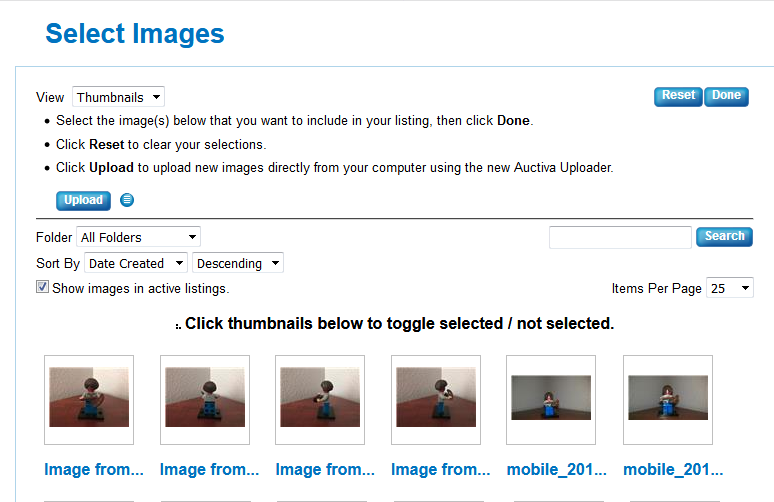Open the View Thumbnails dropdown
The height and width of the screenshot is (502, 774).
coord(118,97)
